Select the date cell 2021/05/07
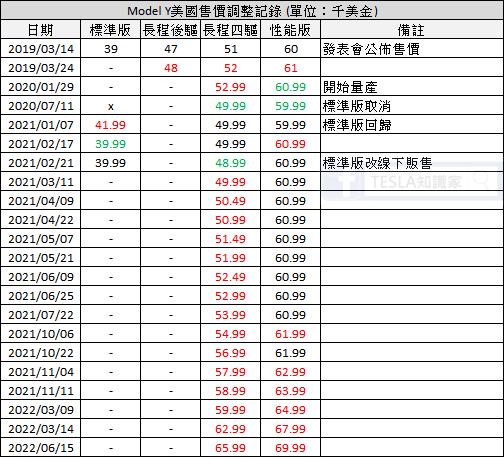504x457 pixels. [x=41, y=239]
